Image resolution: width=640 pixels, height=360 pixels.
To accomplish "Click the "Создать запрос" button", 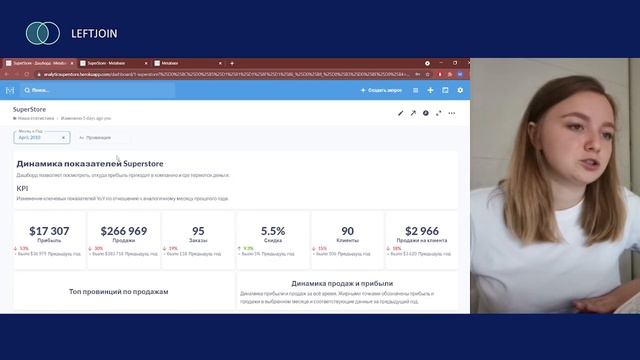I will [381, 90].
